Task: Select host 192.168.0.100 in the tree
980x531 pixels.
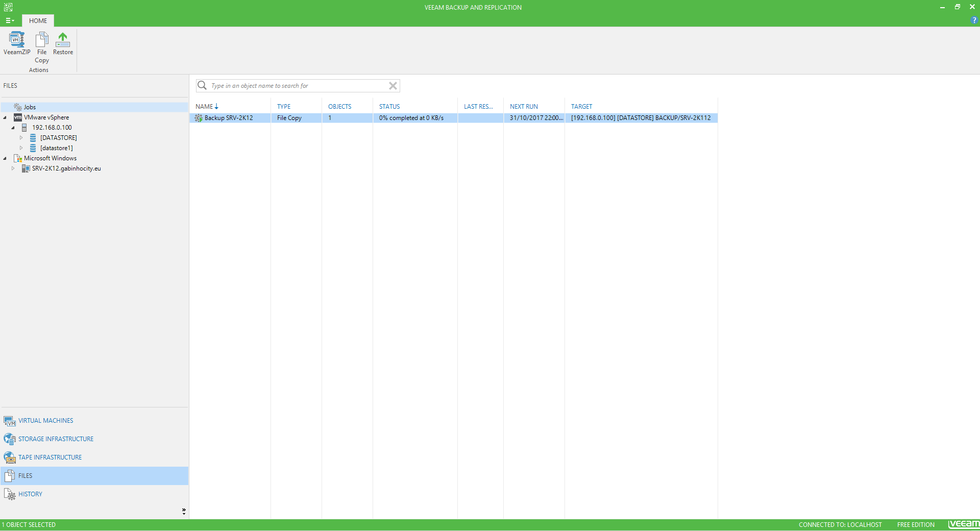Action: pos(52,128)
